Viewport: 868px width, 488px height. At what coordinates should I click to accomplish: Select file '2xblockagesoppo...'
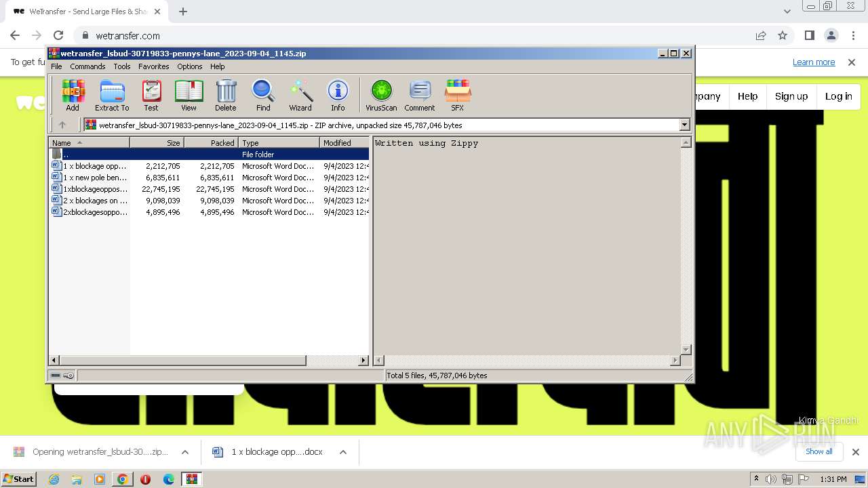pos(209,212)
